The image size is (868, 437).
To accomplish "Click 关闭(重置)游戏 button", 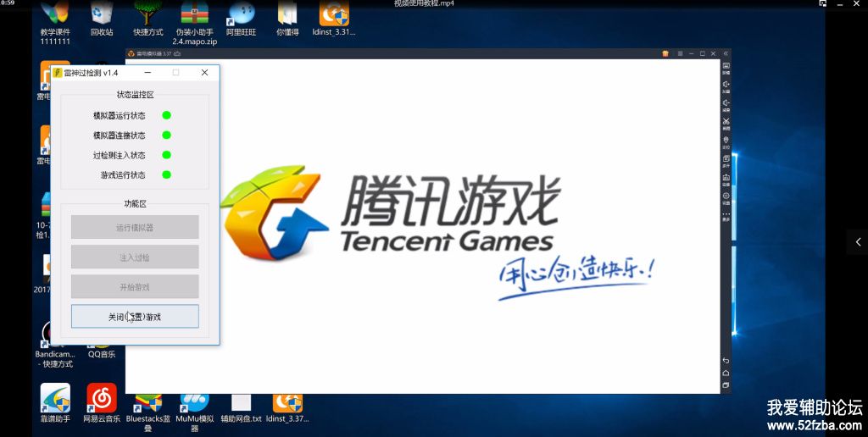I will [135, 317].
